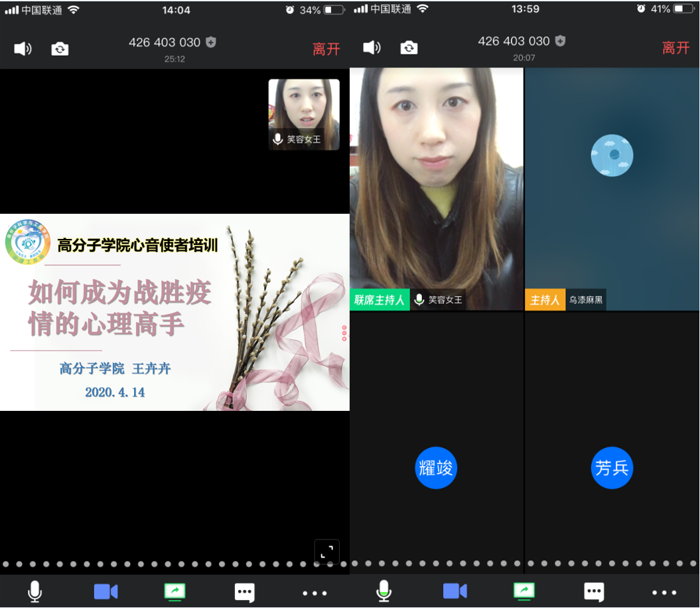700x608 pixels.
Task: Toggle the white microphone in the bottom toolbar
Action: (x=35, y=591)
